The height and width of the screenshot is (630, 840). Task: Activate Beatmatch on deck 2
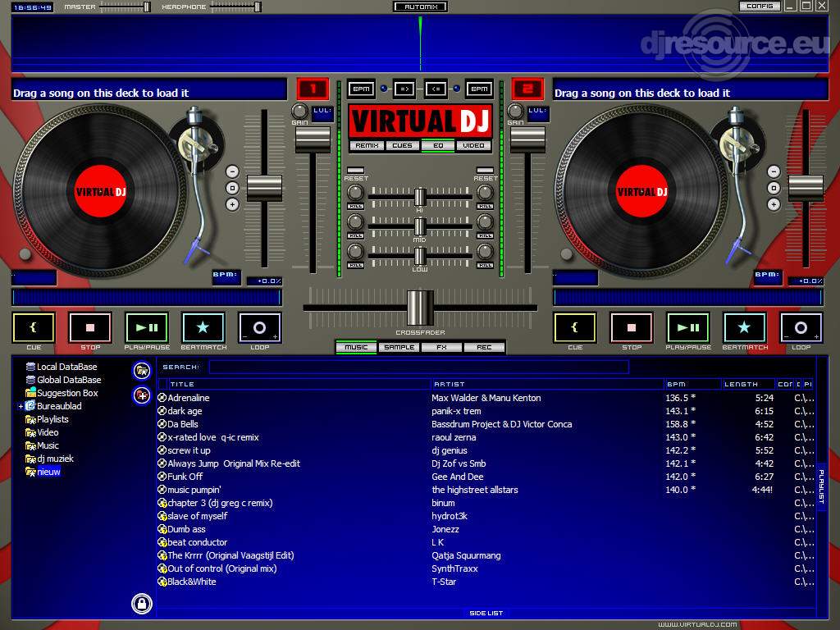click(745, 327)
